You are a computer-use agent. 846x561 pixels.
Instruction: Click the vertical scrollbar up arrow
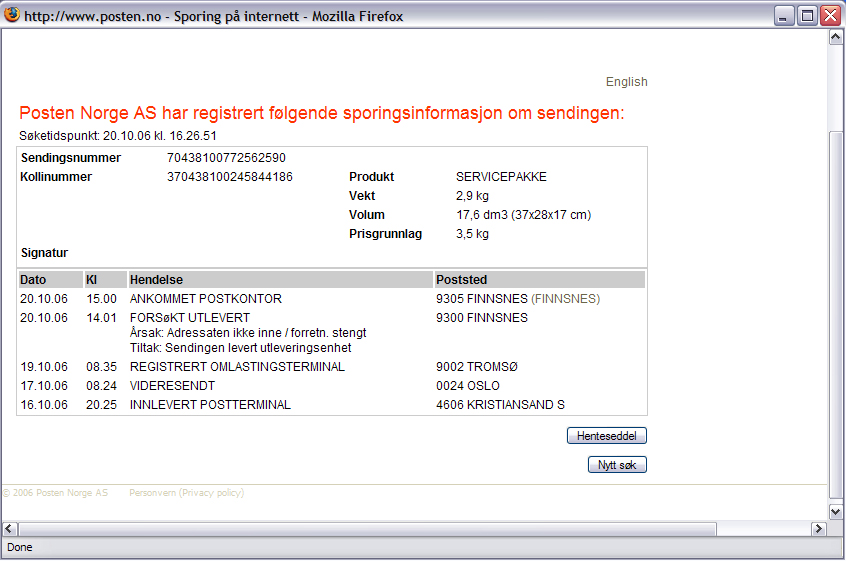(x=835, y=37)
